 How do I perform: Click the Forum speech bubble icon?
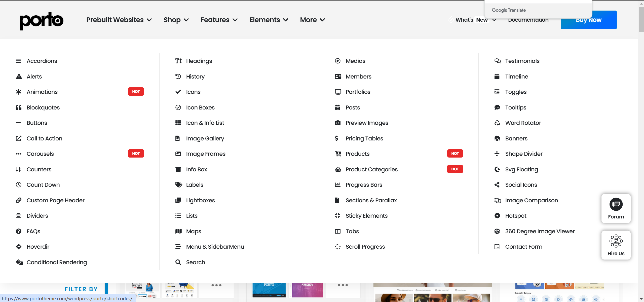click(x=616, y=204)
